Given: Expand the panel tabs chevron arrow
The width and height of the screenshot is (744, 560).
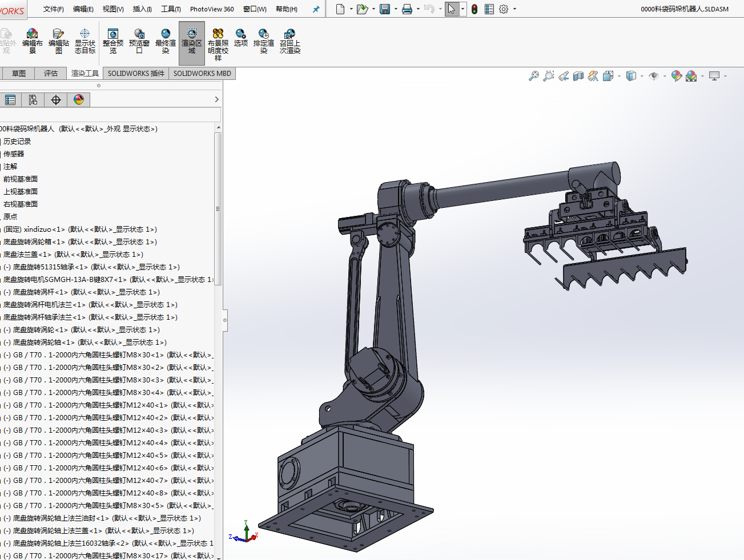Looking at the screenshot, I should tap(216, 99).
